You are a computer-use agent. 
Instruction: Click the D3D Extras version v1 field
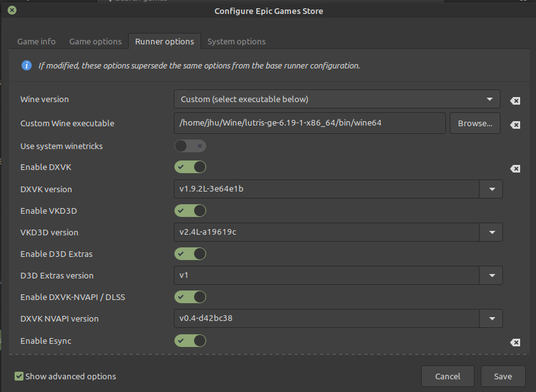(x=327, y=275)
